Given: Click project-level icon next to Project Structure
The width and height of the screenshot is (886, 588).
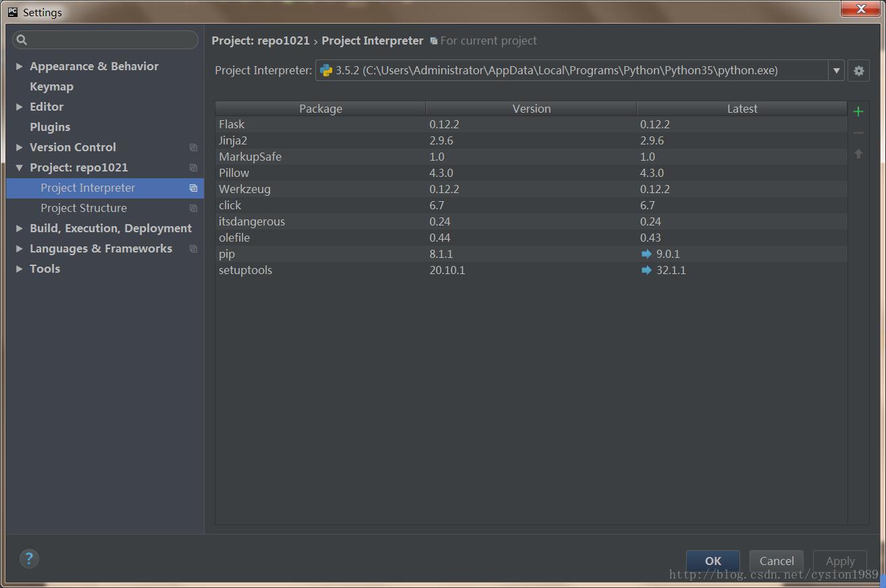Looking at the screenshot, I should pos(193,208).
